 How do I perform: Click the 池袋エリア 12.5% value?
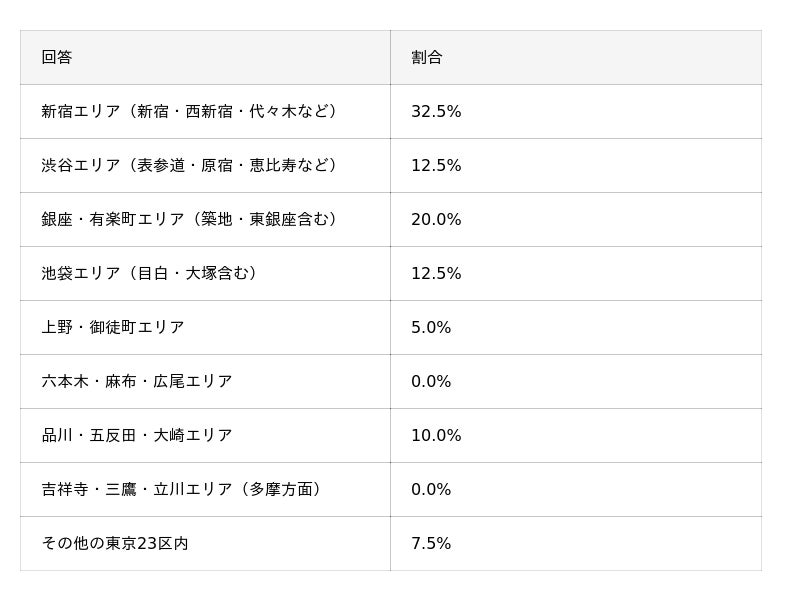point(436,274)
